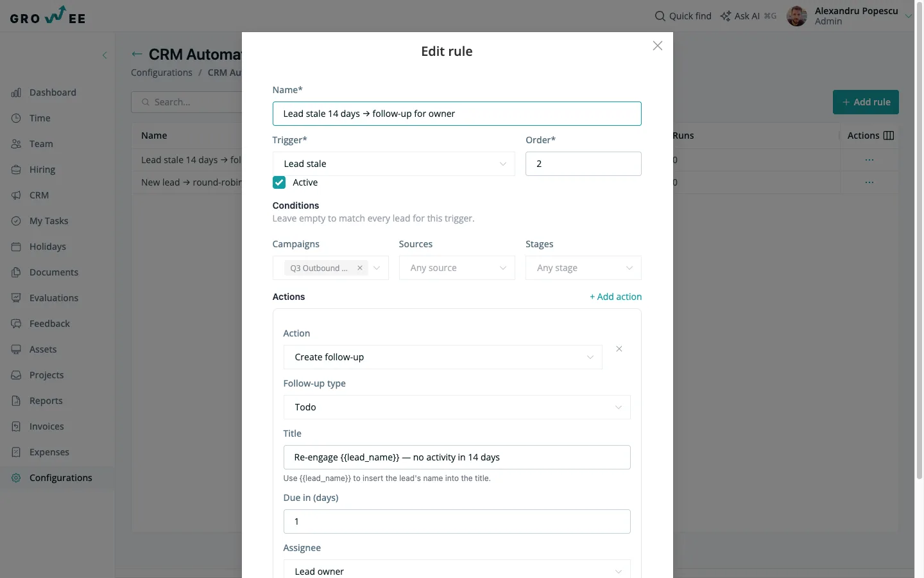Remove the Q3 Outbound campaign tag
Viewport: 924px width, 578px height.
360,268
